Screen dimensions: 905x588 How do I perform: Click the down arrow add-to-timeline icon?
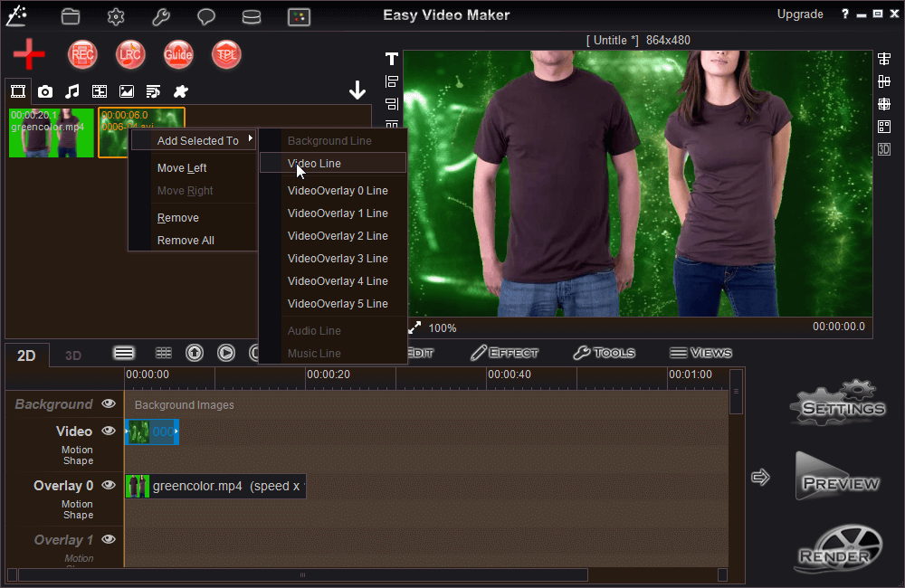[x=357, y=90]
